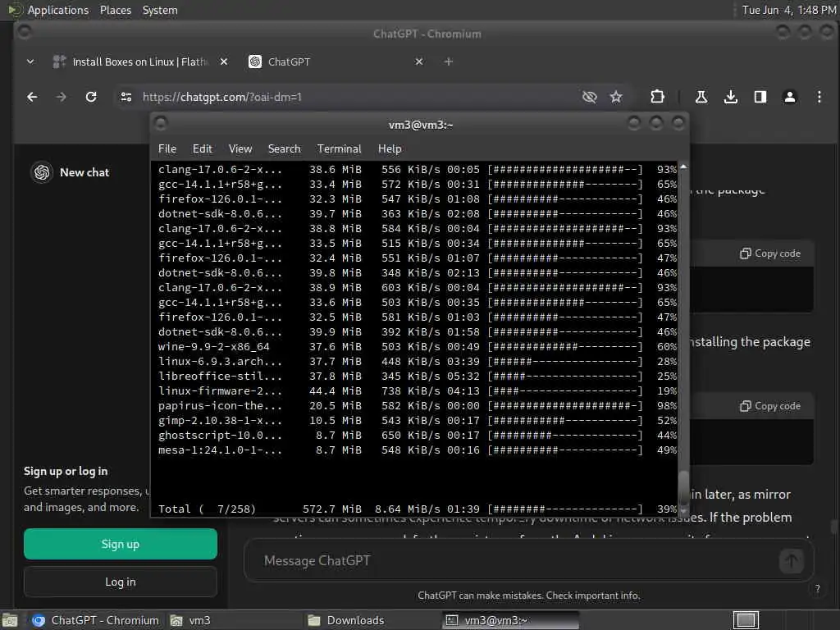Open the Downloads toolbar icon
The image size is (840, 630).
731,97
